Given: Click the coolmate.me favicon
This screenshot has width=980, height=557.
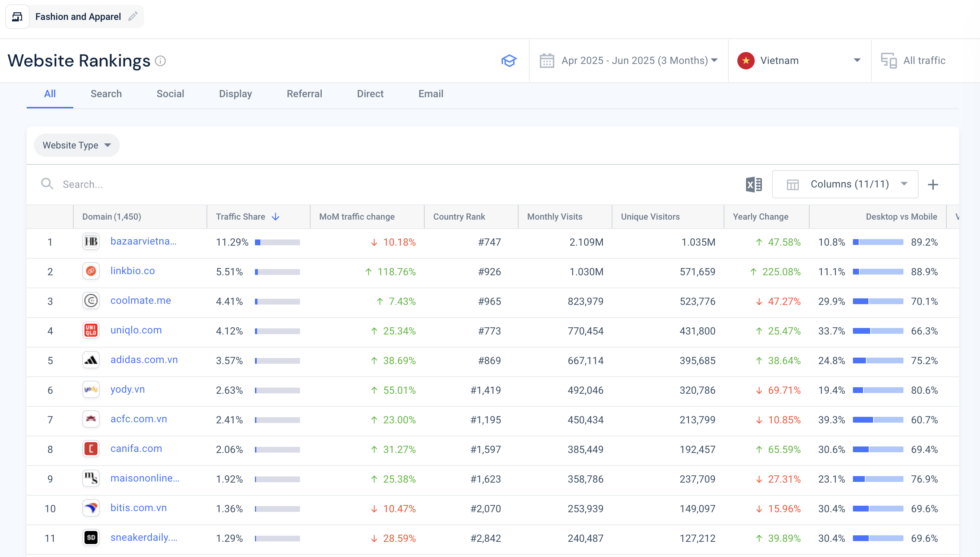Looking at the screenshot, I should point(91,301).
